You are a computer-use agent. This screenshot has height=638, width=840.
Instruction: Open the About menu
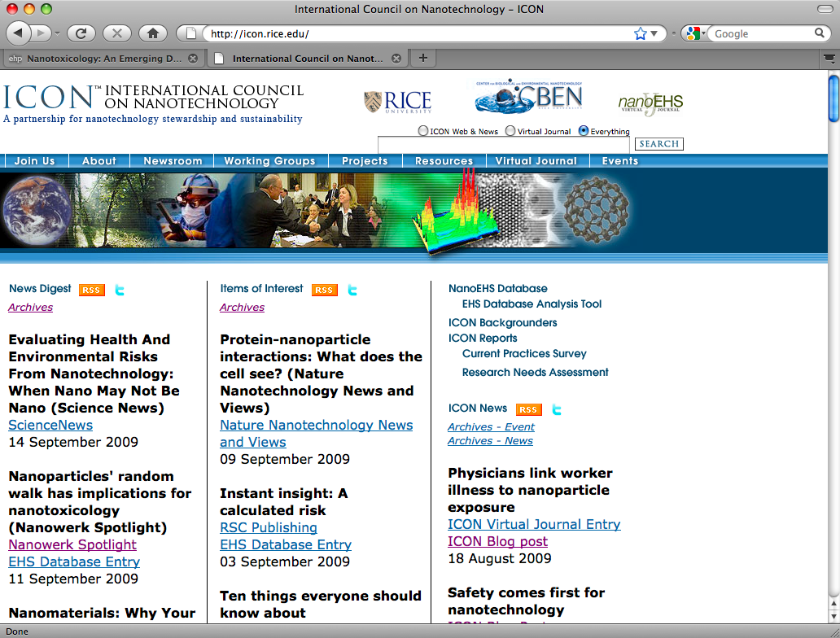pos(99,160)
